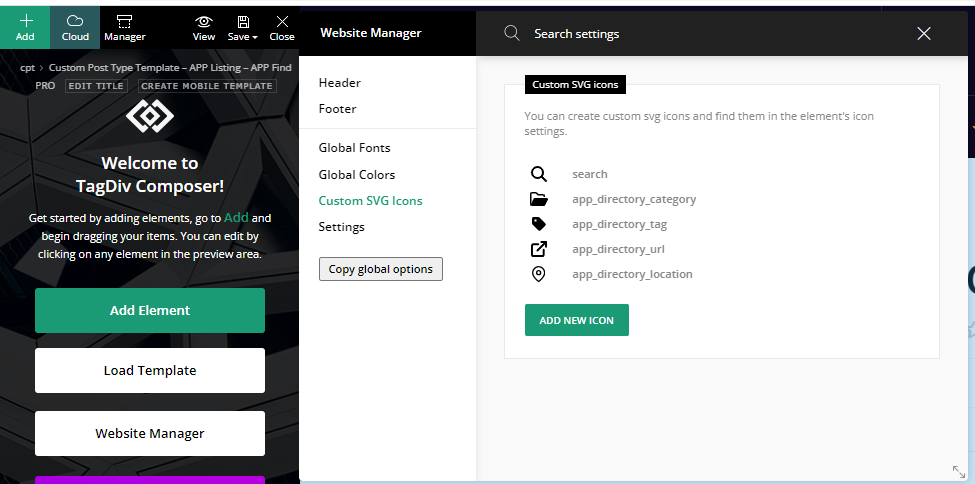Select the 'app_directory_location' label
The image size is (975, 484).
coord(632,274)
